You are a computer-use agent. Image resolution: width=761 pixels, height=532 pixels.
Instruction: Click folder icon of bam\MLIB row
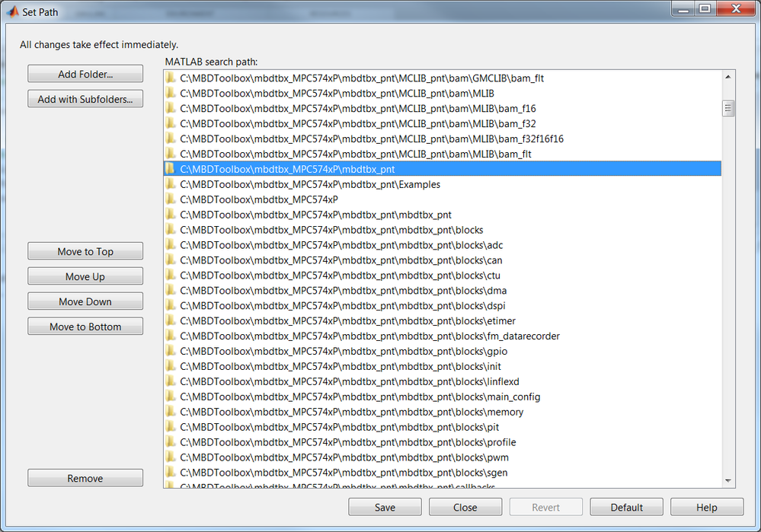tap(170, 93)
